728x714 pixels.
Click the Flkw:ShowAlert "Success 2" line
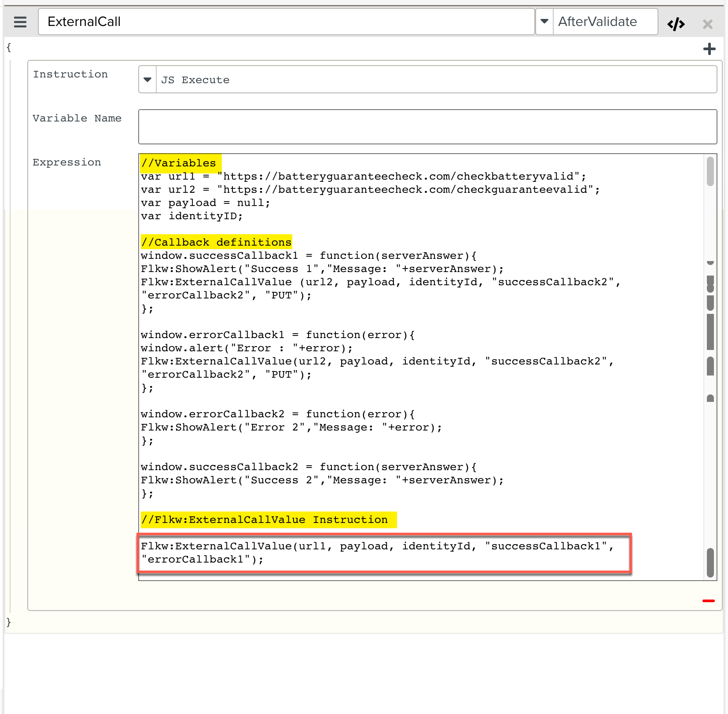point(322,480)
